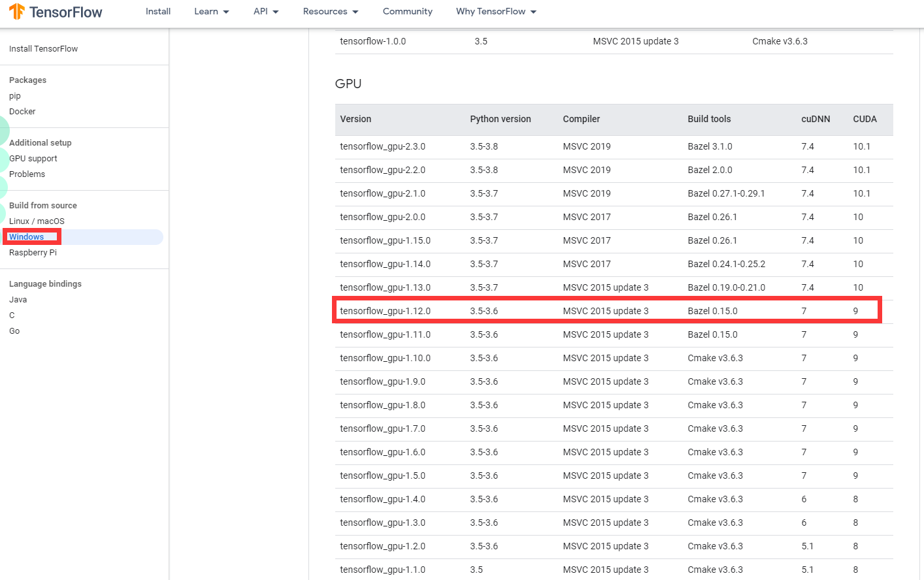Open GPU support sidebar page

tap(33, 159)
